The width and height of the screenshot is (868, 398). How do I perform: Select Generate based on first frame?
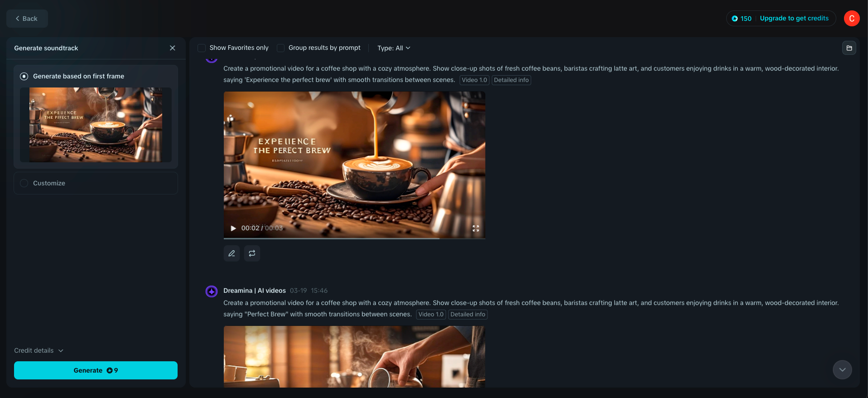(x=24, y=77)
